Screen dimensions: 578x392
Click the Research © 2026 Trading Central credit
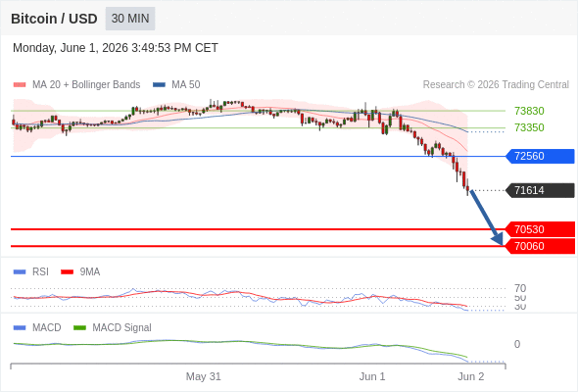[496, 85]
